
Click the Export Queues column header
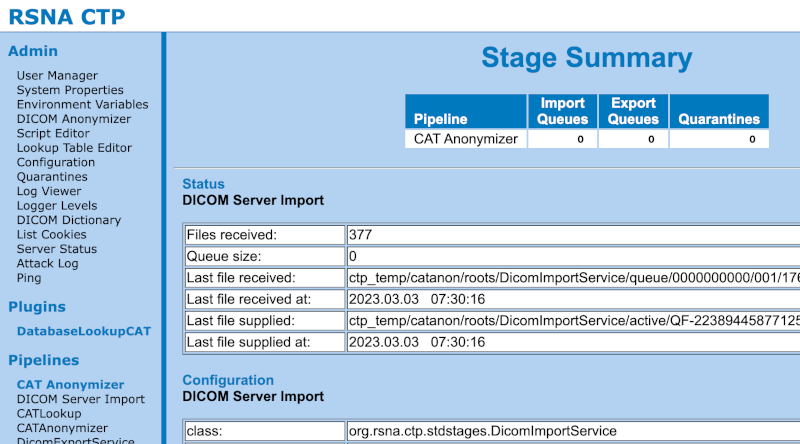point(633,111)
